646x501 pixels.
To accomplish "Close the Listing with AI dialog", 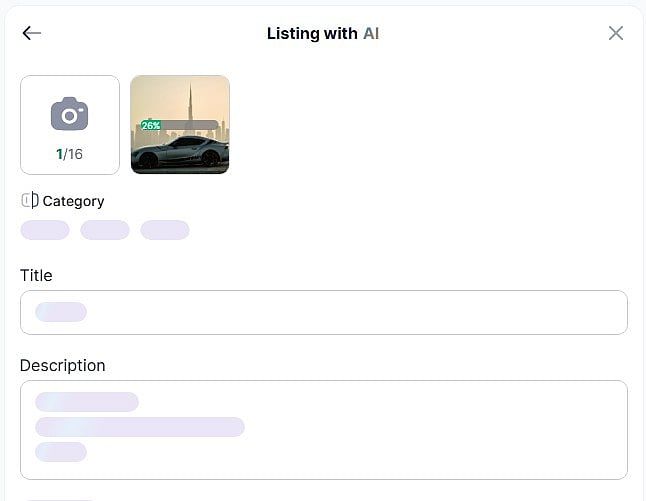I will [616, 33].
